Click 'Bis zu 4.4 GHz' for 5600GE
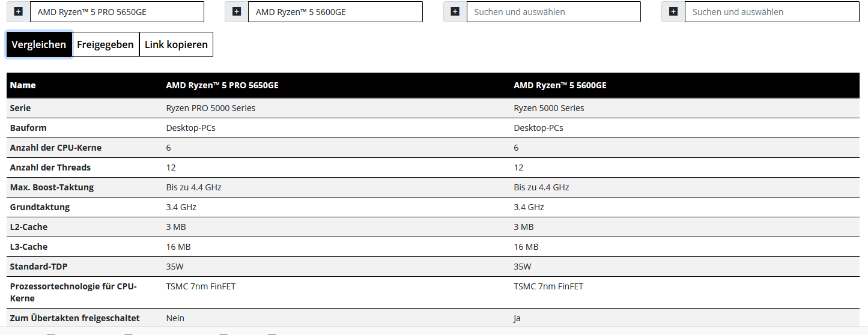 pyautogui.click(x=542, y=187)
